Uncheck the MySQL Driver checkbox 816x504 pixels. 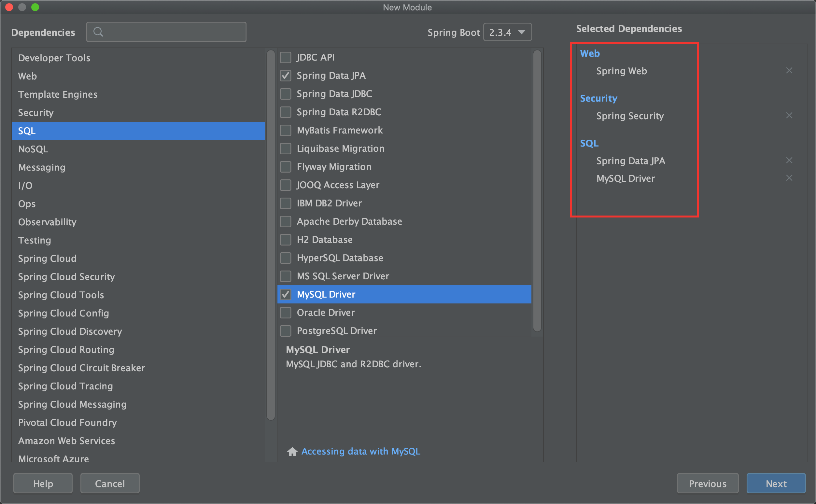tap(285, 294)
